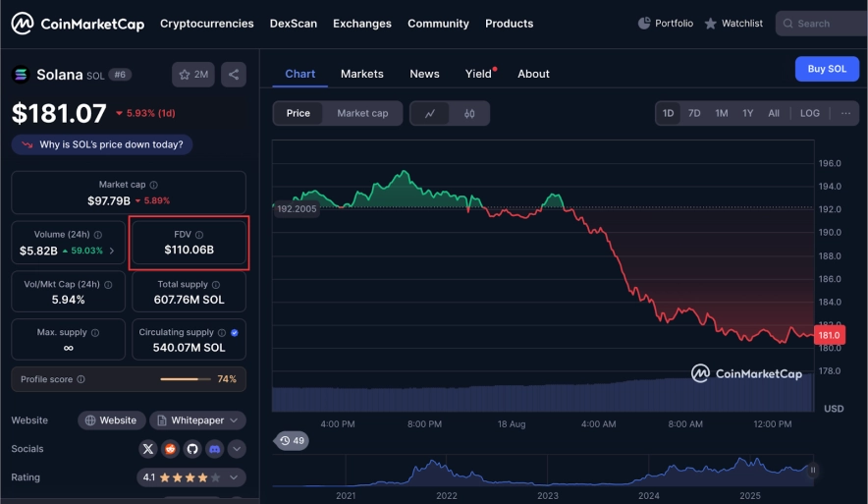Expand the 4.1 star rating dropdown
This screenshot has height=504, width=868.
[190, 477]
